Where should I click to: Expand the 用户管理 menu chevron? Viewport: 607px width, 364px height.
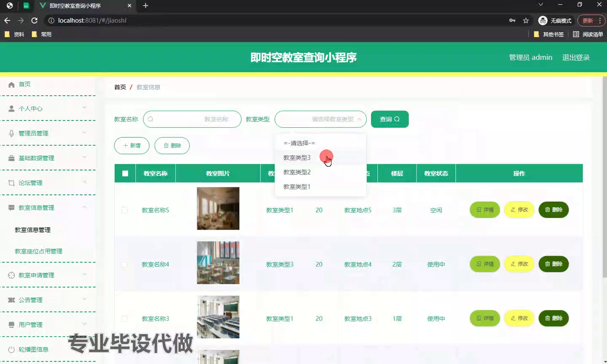pyautogui.click(x=84, y=324)
